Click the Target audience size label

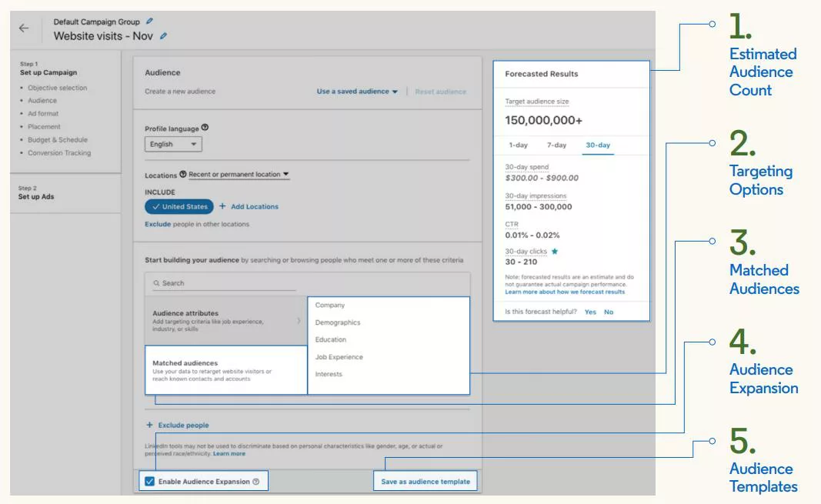(x=536, y=102)
